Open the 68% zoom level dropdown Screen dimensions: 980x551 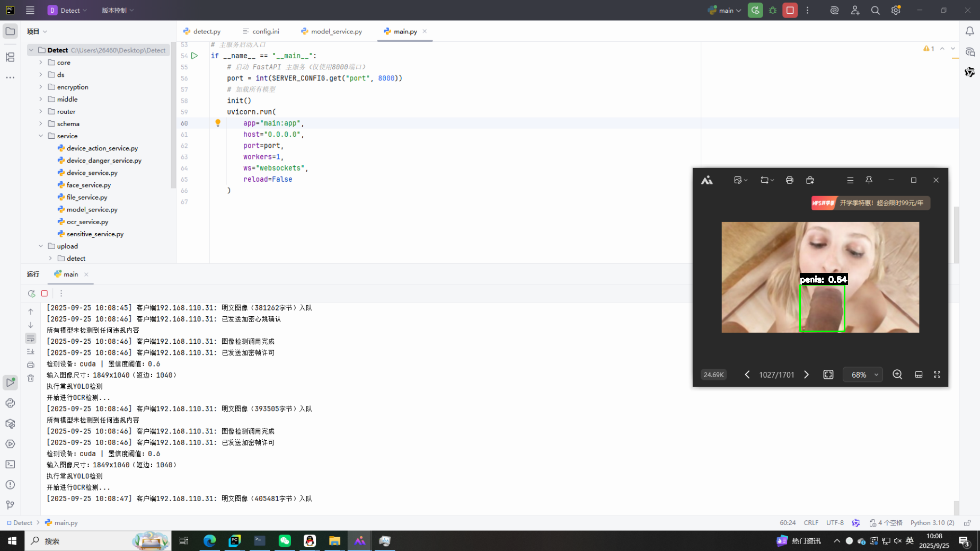tap(862, 375)
